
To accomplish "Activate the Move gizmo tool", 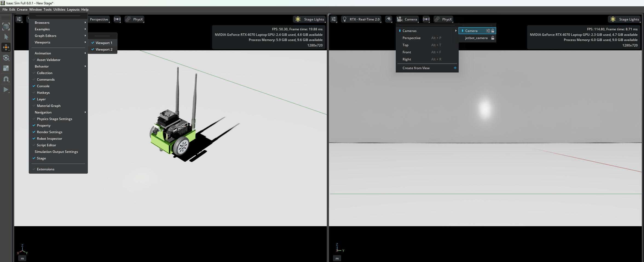I will click(x=6, y=47).
